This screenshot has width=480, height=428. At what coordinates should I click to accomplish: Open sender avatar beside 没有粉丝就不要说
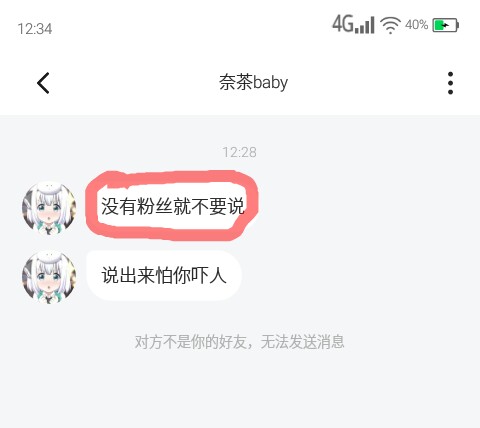(x=49, y=208)
